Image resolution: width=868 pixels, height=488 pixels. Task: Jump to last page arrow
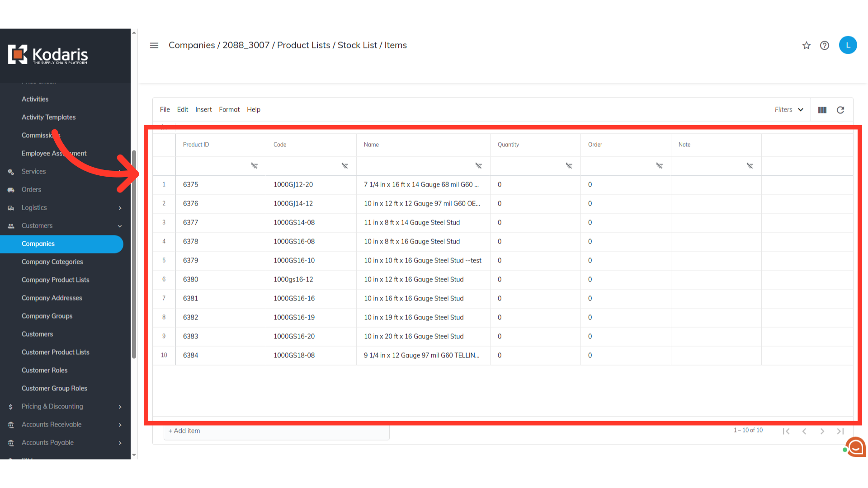(840, 431)
